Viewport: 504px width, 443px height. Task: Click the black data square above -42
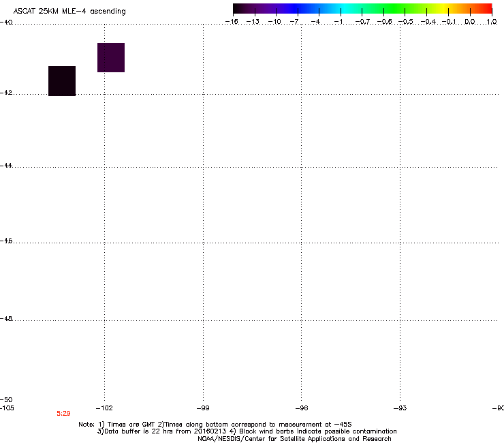coord(62,81)
